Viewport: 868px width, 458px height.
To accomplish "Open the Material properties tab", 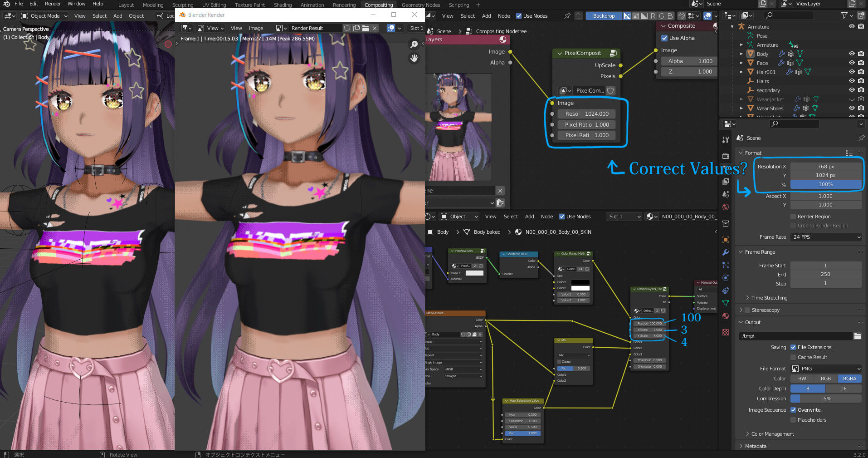I will point(726,316).
